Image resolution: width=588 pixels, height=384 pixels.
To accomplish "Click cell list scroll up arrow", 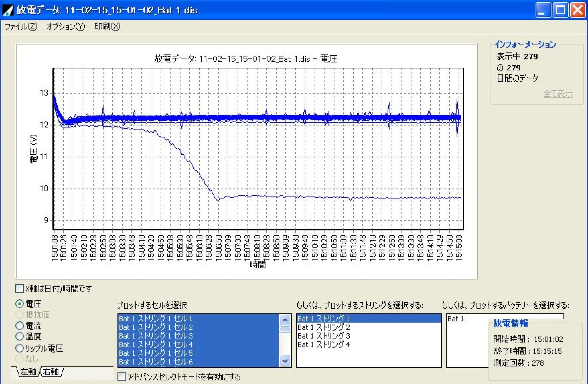I will coord(285,320).
